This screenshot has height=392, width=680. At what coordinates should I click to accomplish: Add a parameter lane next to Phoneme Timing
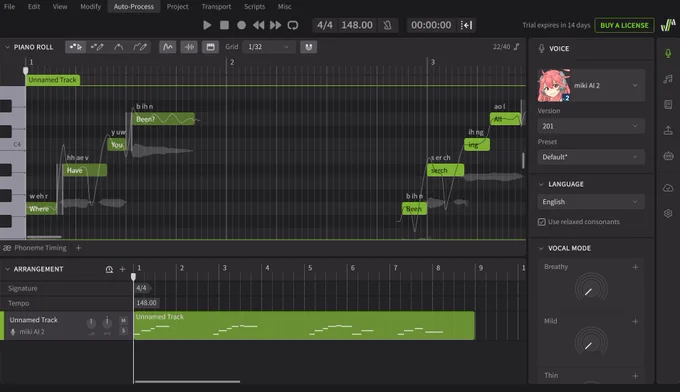point(78,248)
